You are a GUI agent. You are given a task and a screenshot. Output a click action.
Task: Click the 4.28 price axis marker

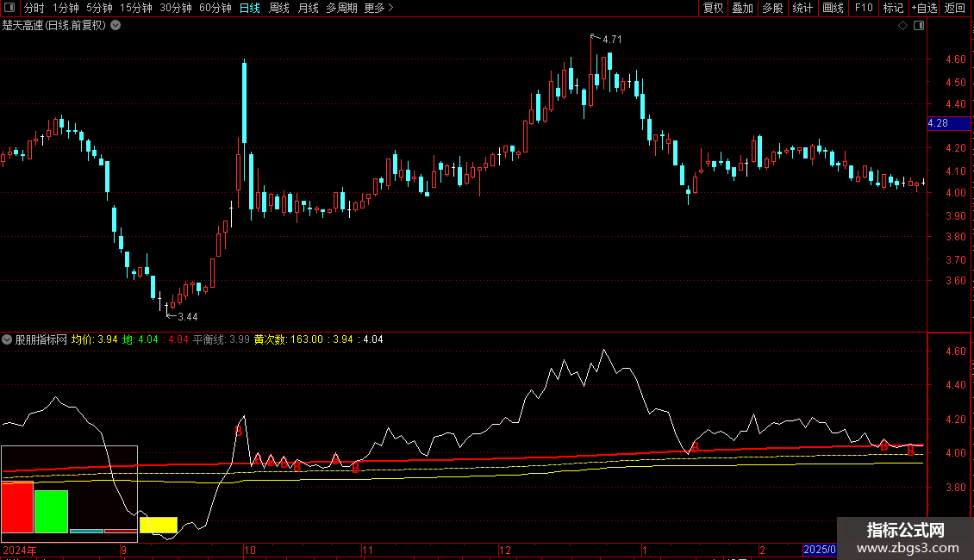click(x=948, y=123)
